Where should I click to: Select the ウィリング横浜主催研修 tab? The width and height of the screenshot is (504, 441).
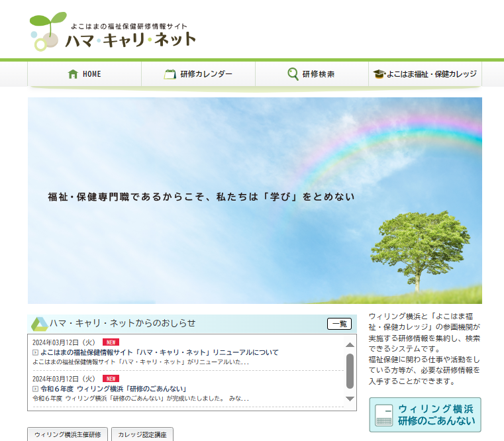point(68,434)
